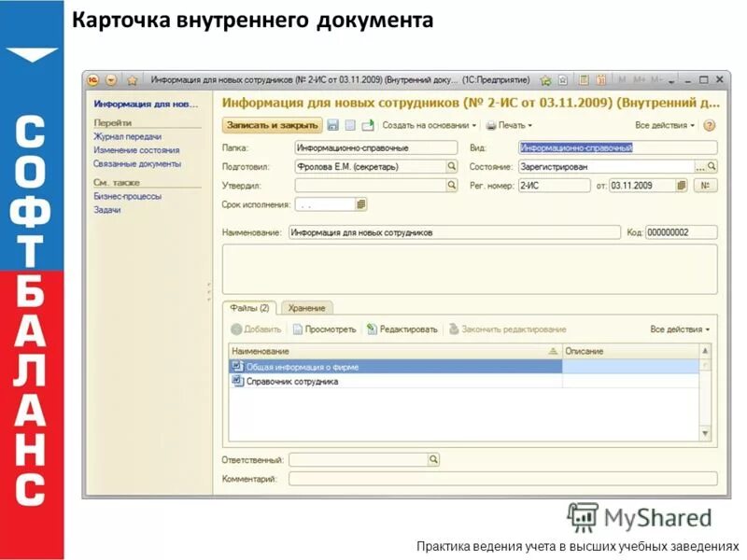The width and height of the screenshot is (747, 560).
Task: Select the Общая информация о фирме file row
Action: click(x=308, y=366)
